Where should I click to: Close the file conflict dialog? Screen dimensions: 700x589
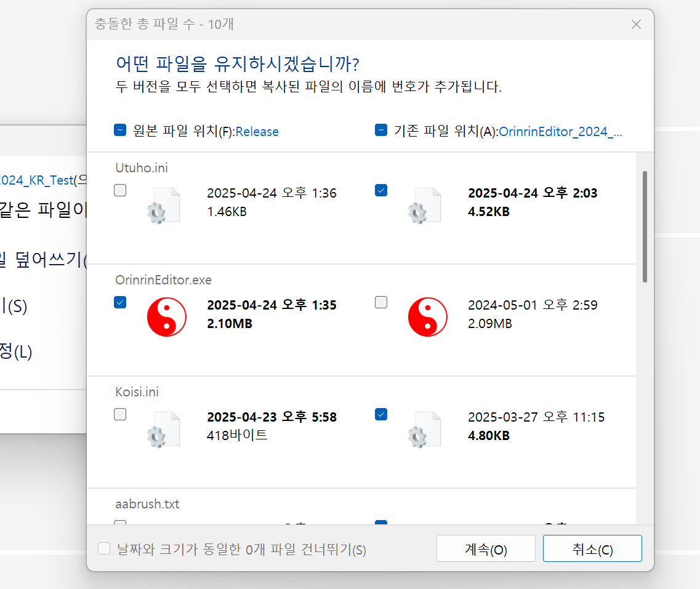coord(636,25)
